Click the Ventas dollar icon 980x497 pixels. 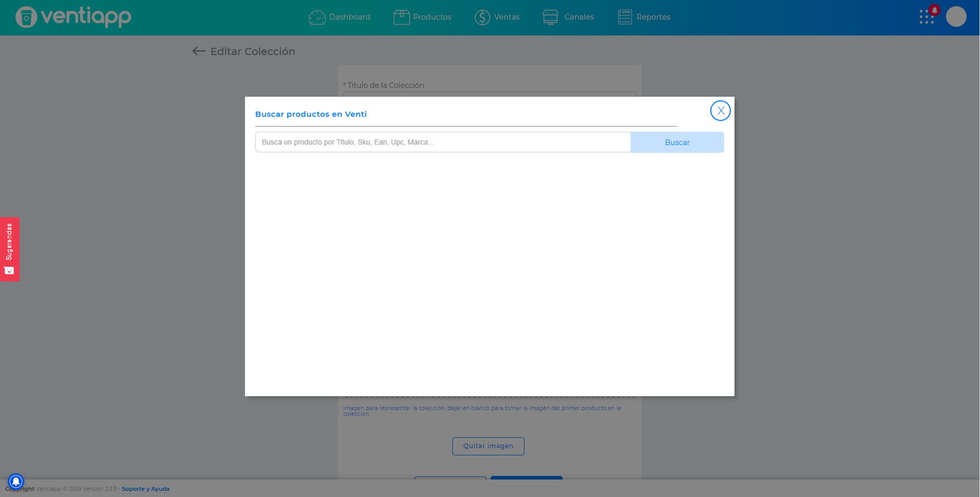[x=483, y=17]
